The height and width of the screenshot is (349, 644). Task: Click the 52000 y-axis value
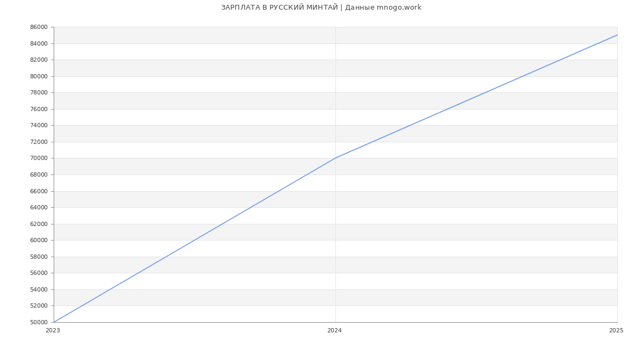pyautogui.click(x=39, y=306)
